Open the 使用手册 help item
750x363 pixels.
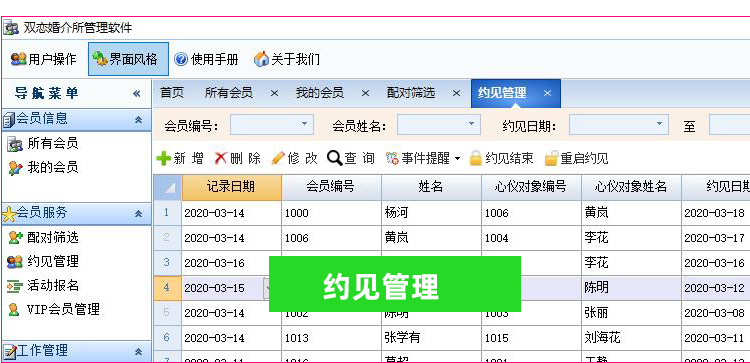pyautogui.click(x=207, y=59)
